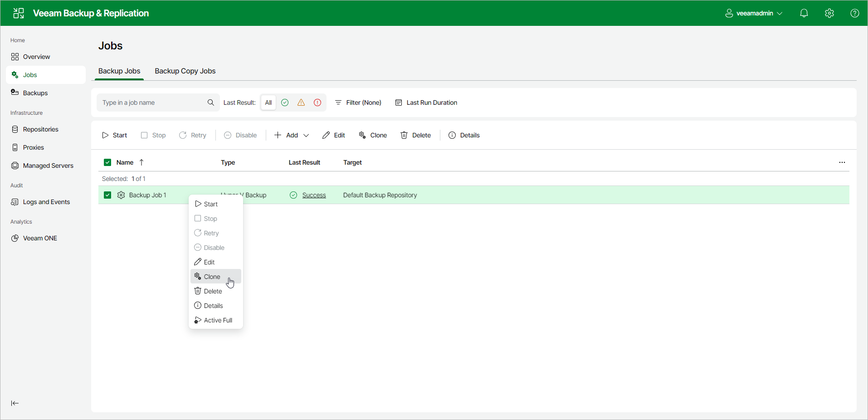This screenshot has width=868, height=420.
Task: Open Repositories in sidebar
Action: pyautogui.click(x=45, y=129)
